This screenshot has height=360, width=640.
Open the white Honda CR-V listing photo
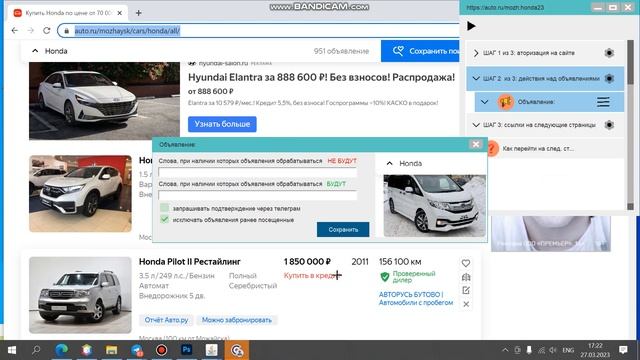(x=80, y=193)
